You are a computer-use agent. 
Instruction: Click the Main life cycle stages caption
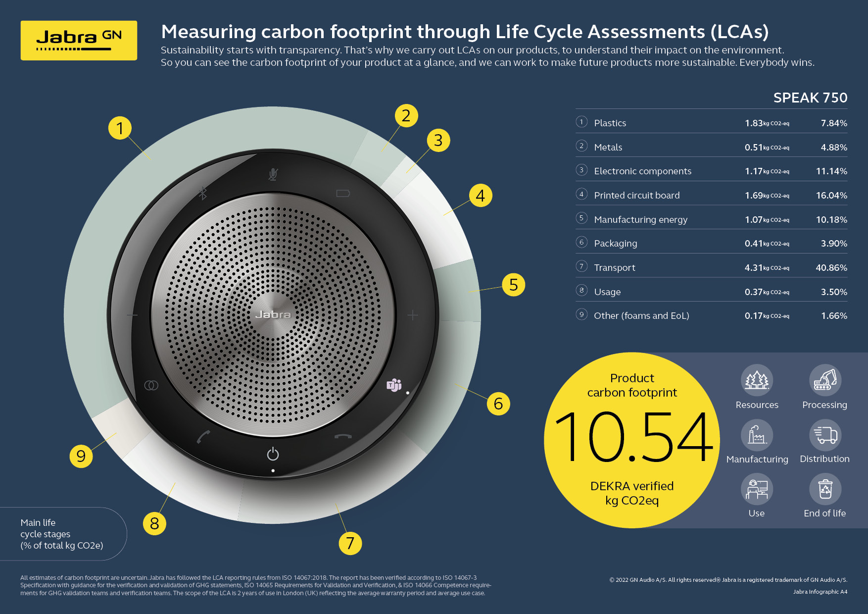pos(62,534)
